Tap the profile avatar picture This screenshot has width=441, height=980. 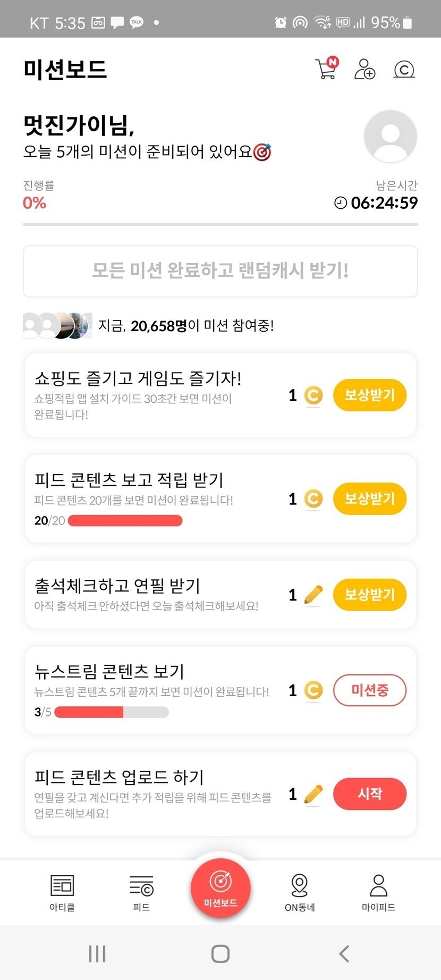click(391, 136)
